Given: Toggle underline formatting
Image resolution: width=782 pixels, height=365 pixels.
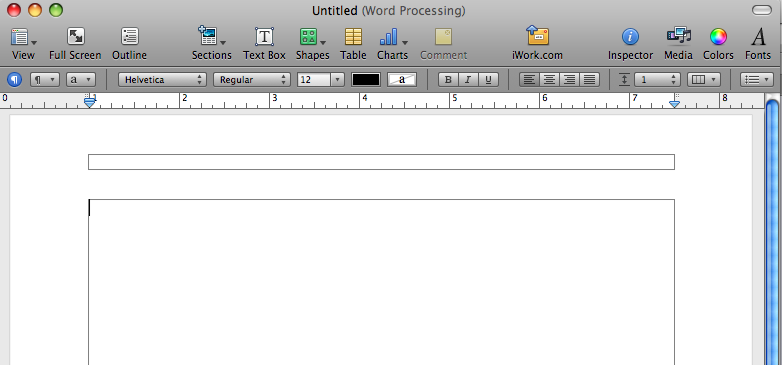Looking at the screenshot, I should pyautogui.click(x=488, y=80).
